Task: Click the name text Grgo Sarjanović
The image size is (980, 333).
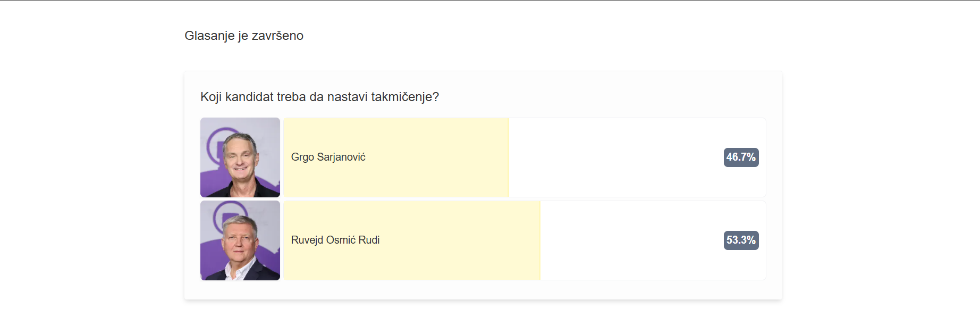Action: point(328,157)
